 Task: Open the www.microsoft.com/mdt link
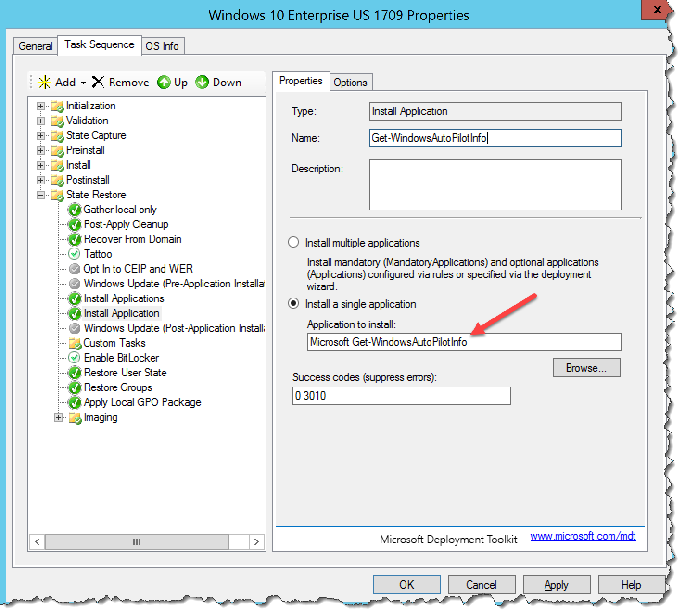click(583, 536)
